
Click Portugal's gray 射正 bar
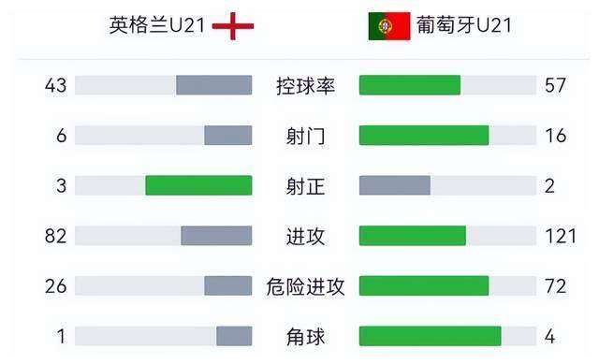coord(395,185)
